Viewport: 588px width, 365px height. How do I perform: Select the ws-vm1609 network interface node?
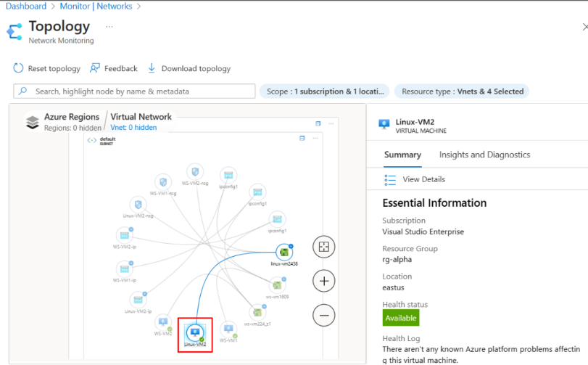tap(277, 285)
